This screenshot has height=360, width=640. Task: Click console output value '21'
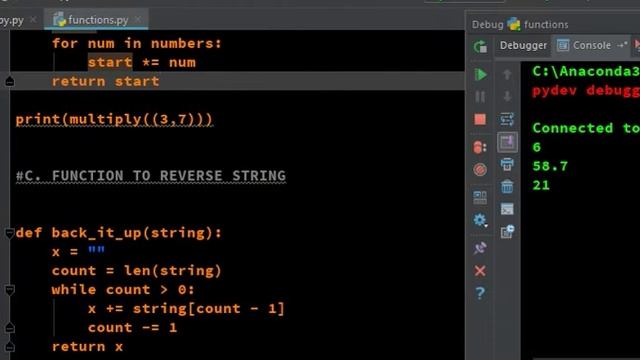tap(541, 185)
